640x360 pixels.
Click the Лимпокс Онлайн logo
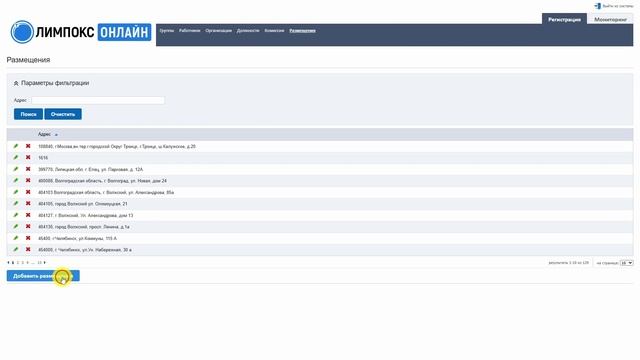point(81,32)
